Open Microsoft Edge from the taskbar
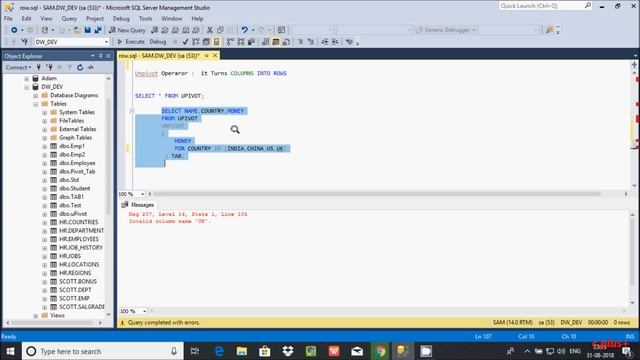Screen dimensions: 640x360 tap(219, 351)
